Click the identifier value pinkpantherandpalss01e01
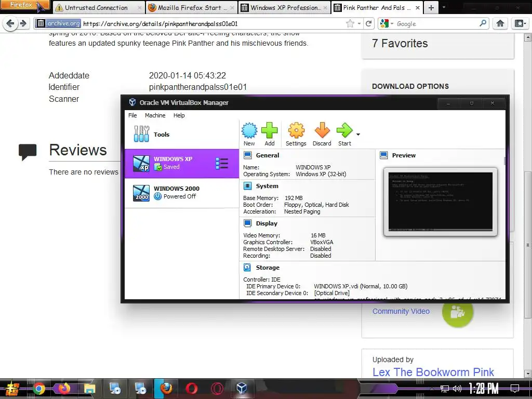The image size is (532, 399). [x=198, y=87]
